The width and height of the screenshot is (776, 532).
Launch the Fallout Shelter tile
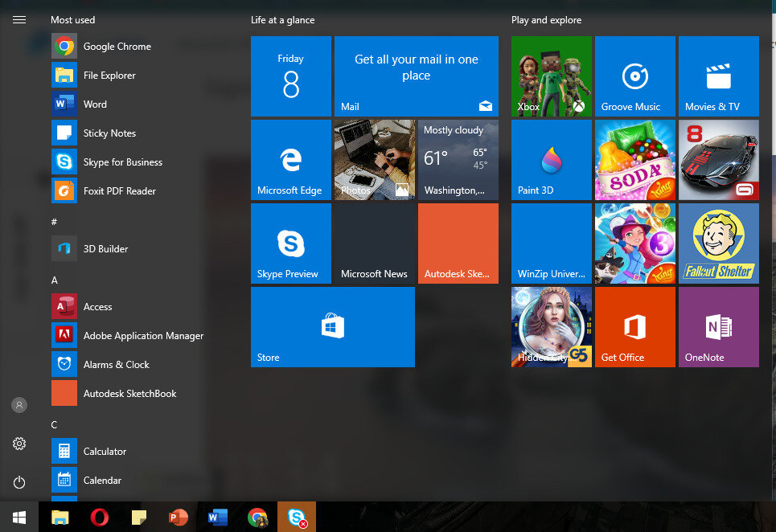(x=719, y=243)
